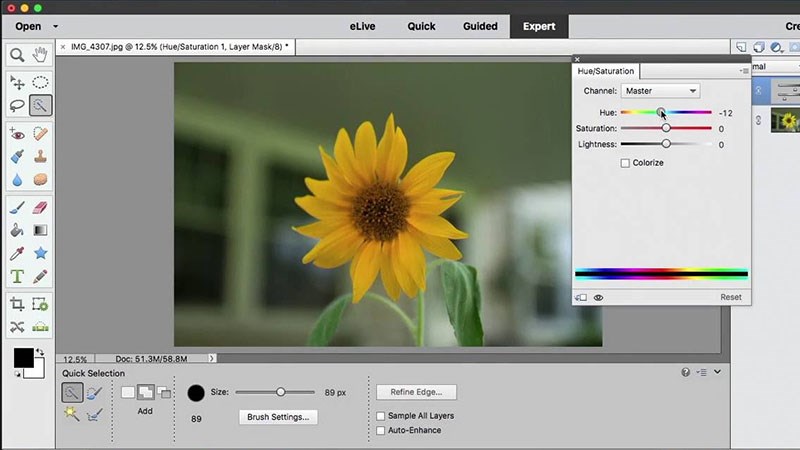800x450 pixels.
Task: Enable the Colorize checkbox
Action: pyautogui.click(x=625, y=163)
